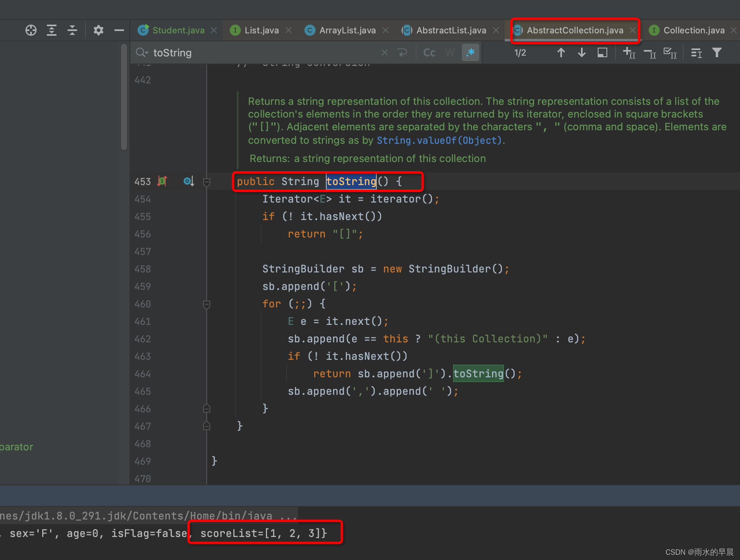The width and height of the screenshot is (740, 560).
Task: Close the ArrayList.java tab
Action: click(385, 30)
